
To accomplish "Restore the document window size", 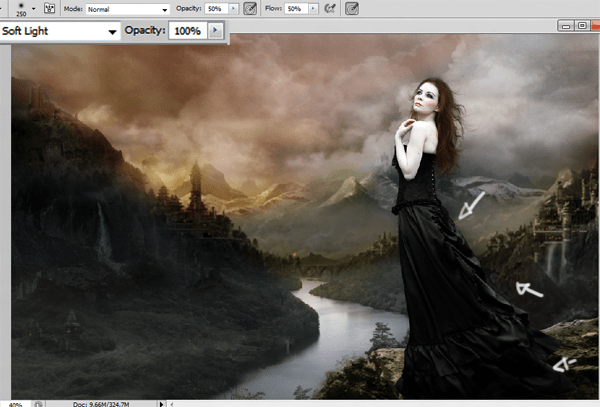I will [582, 26].
